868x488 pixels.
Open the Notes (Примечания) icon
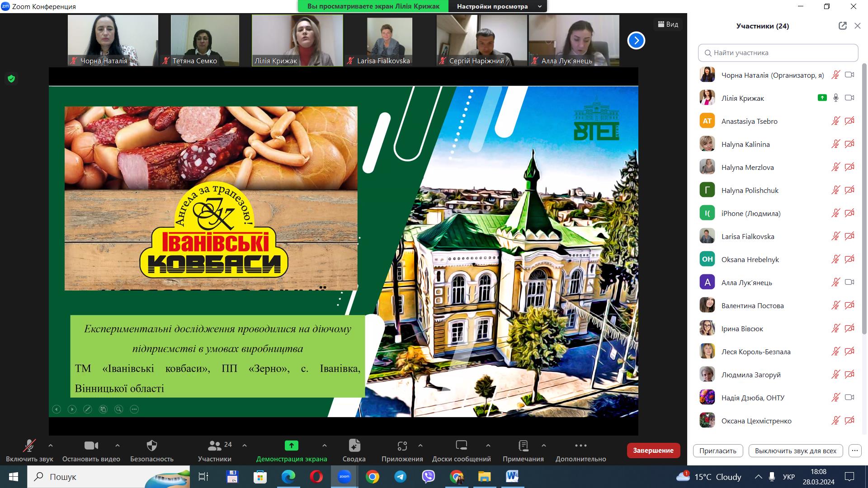coord(523,446)
